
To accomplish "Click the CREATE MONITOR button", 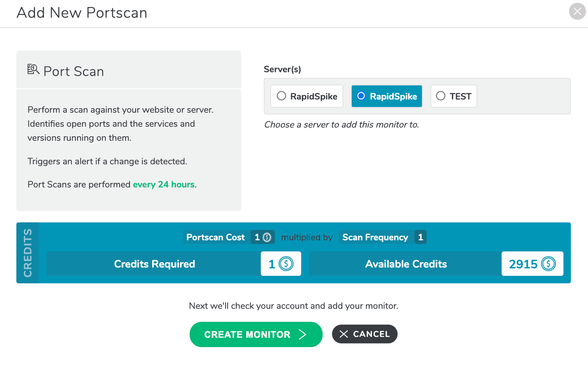I will point(256,334).
